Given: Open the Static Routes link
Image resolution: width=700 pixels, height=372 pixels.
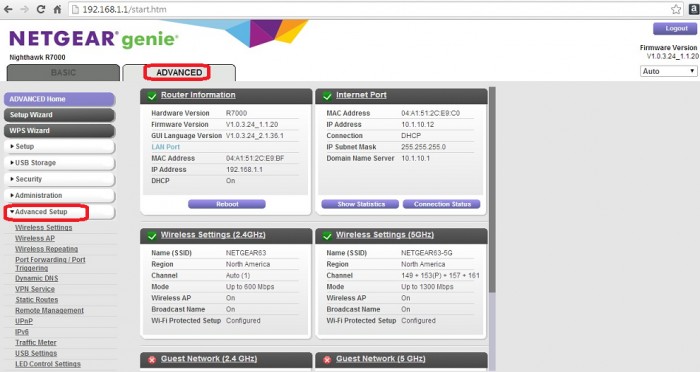Looking at the screenshot, I should (x=37, y=300).
